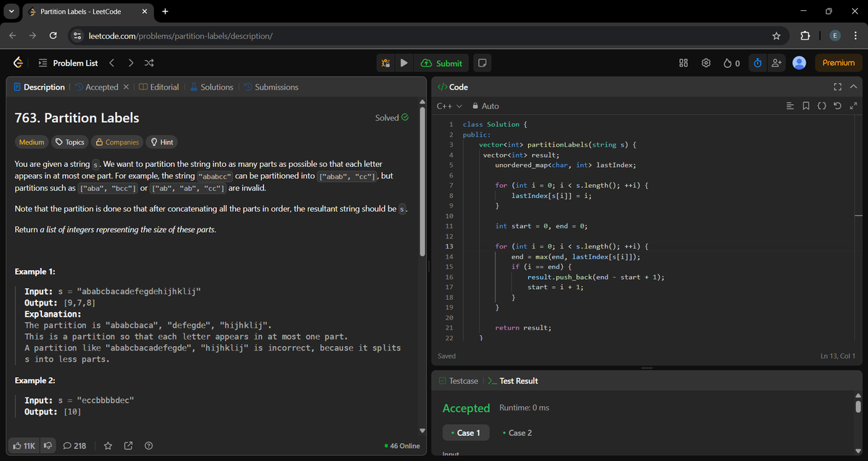Image resolution: width=868 pixels, height=461 pixels.
Task: Open the browser extensions puzzle icon
Action: [805, 36]
